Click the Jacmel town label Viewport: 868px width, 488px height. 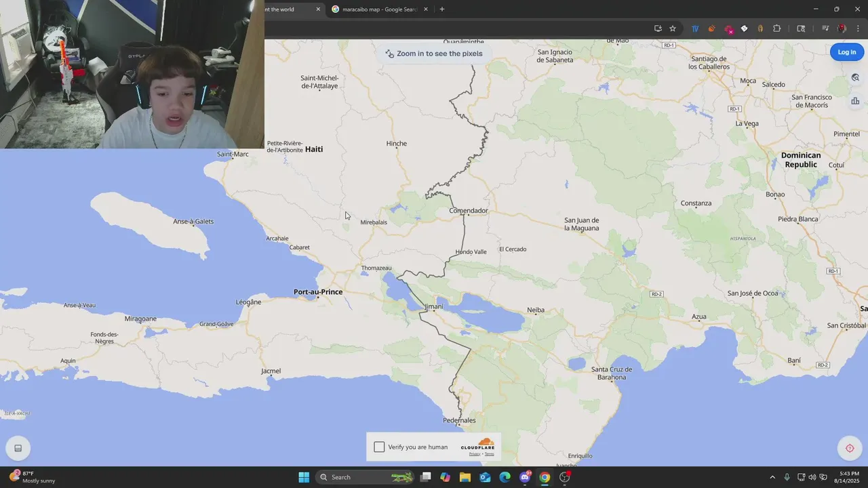[271, 371]
